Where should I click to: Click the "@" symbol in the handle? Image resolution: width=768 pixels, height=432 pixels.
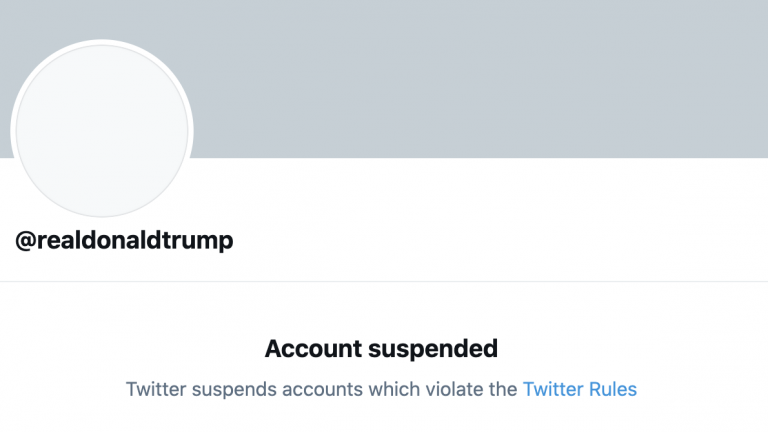(26, 241)
